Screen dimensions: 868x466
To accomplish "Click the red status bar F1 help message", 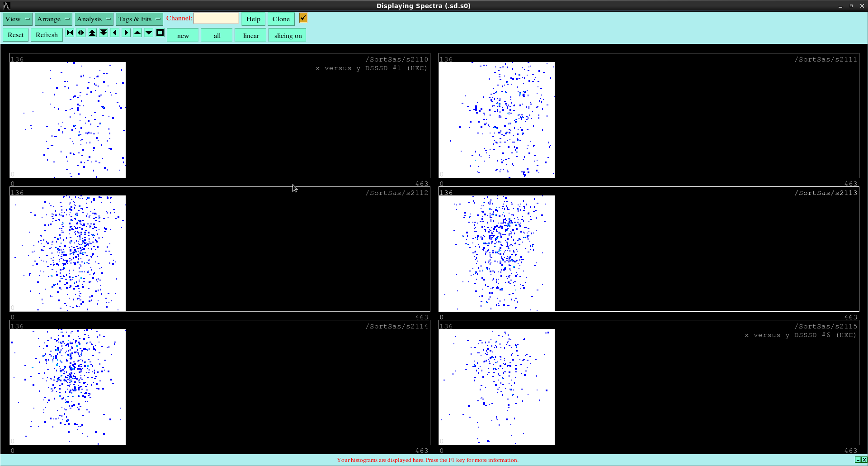I will [428, 460].
